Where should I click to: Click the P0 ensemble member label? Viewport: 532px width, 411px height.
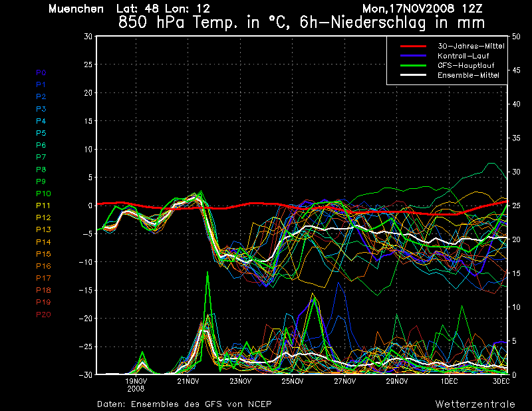click(x=41, y=72)
